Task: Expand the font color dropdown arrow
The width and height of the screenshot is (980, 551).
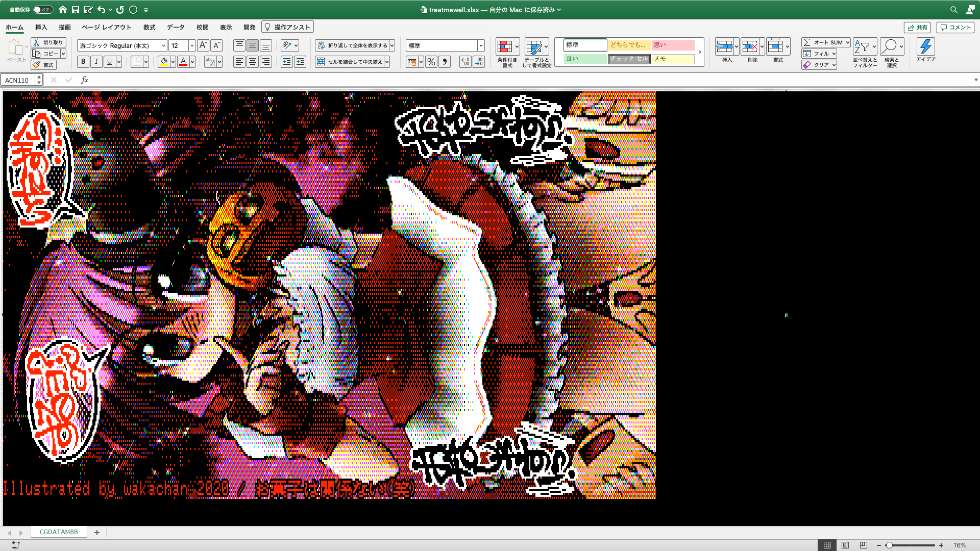Action: tap(192, 62)
